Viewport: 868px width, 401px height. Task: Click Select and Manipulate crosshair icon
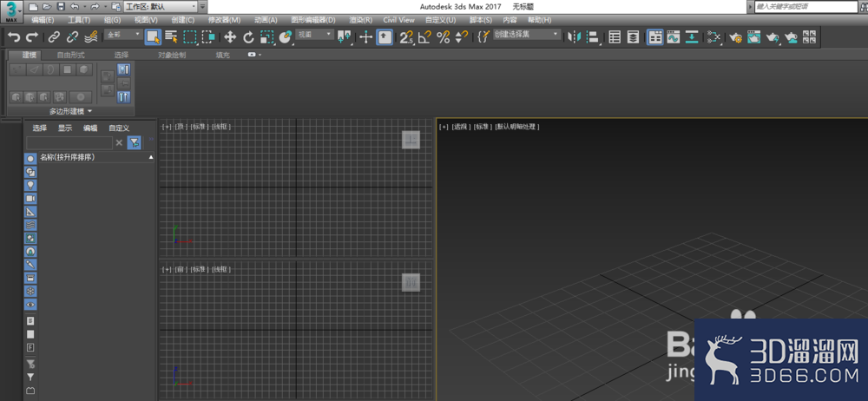pyautogui.click(x=365, y=37)
